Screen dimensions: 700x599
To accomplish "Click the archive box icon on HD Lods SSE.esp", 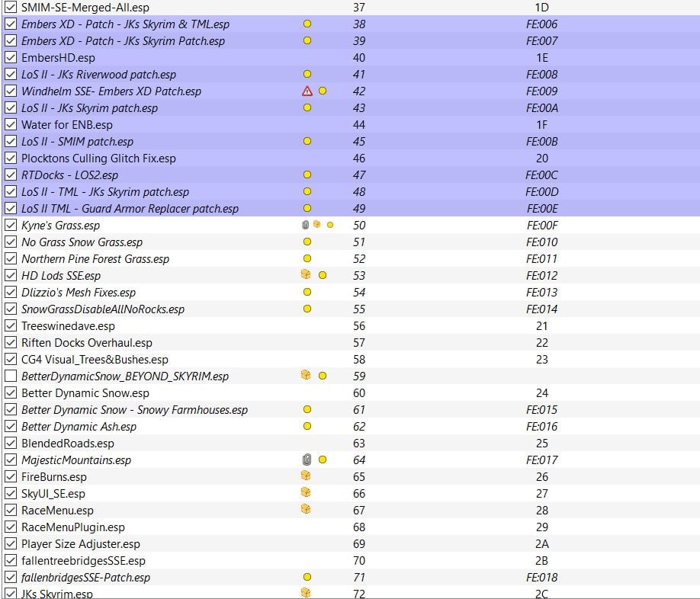I will [306, 274].
